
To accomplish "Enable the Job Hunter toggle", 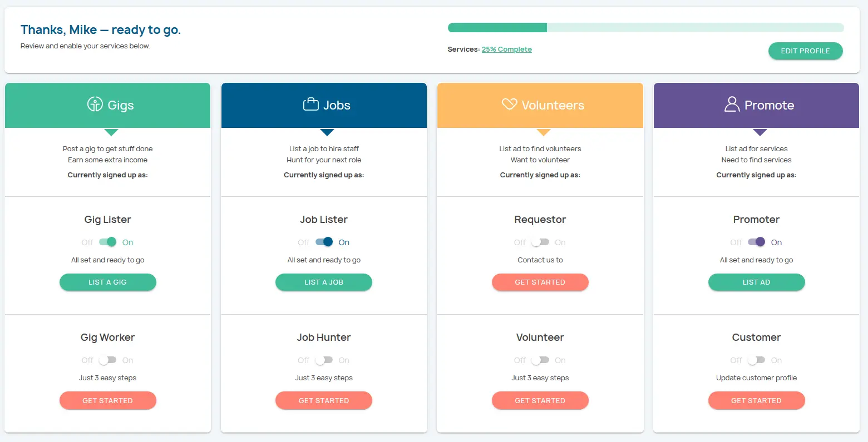I will (x=324, y=360).
